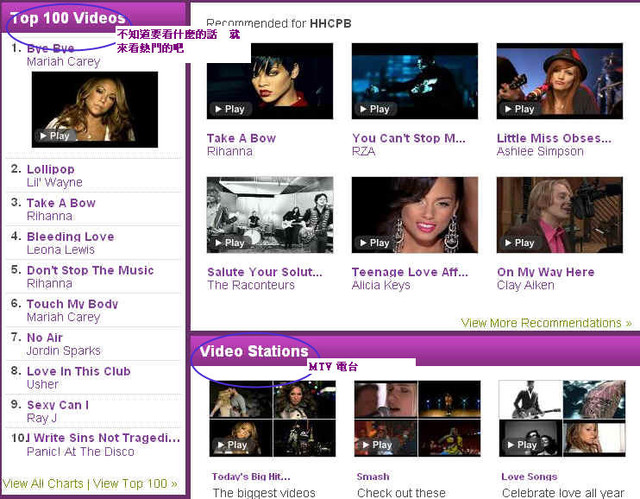Screen dimensions: 640x499
Task: Click Ray J artist name
Action: pyautogui.click(x=42, y=418)
